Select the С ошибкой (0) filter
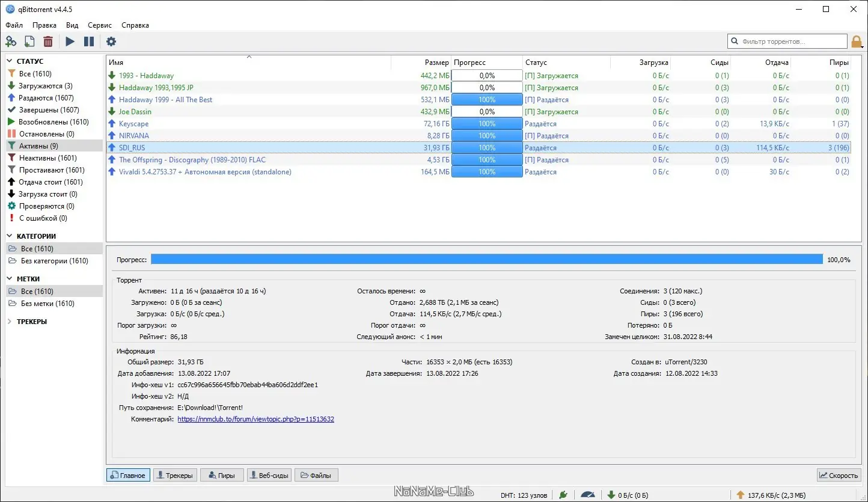Screen dimensions: 868x502 (54, 218)
